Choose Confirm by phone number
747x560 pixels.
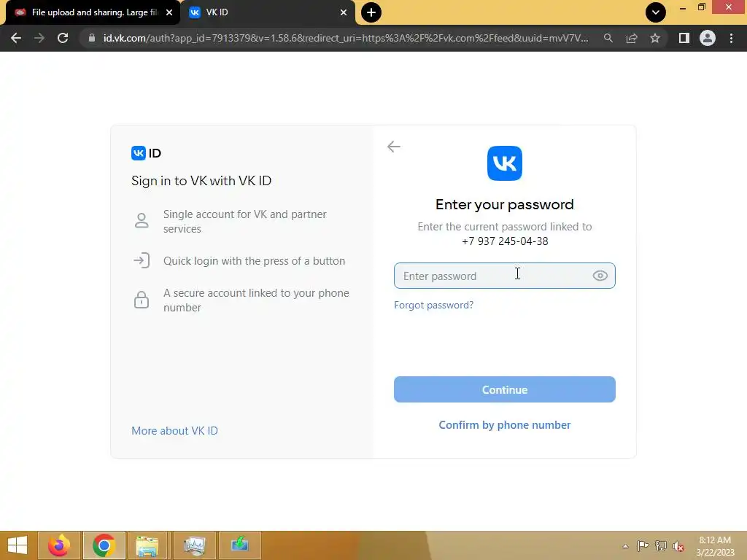[x=505, y=425]
